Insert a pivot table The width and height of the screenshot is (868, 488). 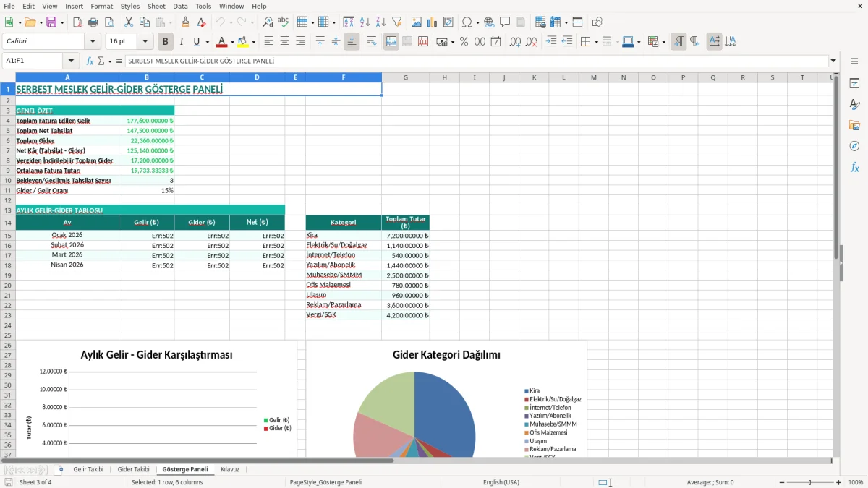448,22
